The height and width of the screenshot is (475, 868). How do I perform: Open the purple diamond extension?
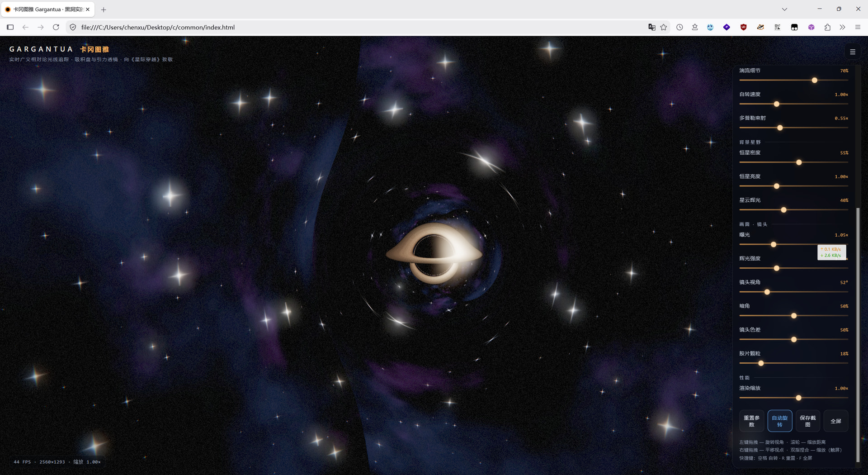(x=726, y=27)
